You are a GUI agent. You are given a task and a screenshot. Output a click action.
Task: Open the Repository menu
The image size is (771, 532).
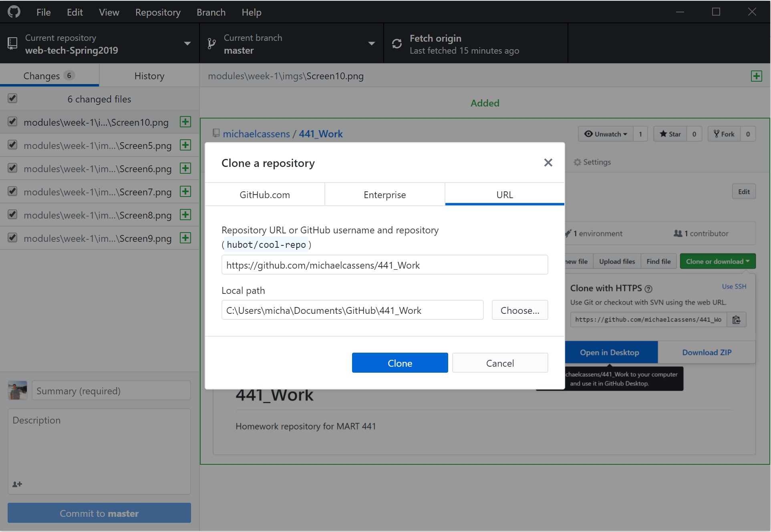158,12
